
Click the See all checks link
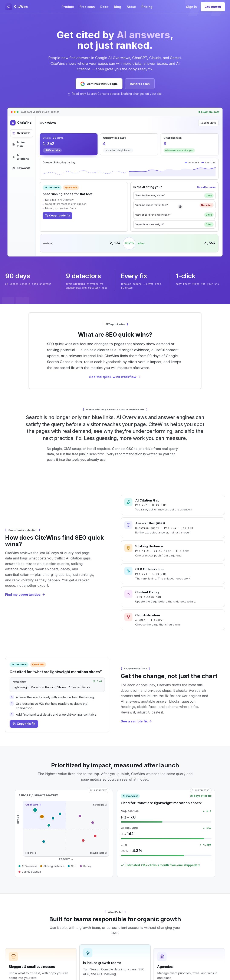[x=206, y=187]
